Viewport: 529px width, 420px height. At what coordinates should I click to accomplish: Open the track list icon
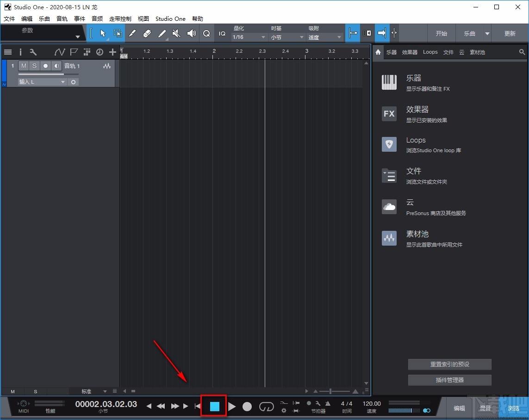pyautogui.click(x=8, y=52)
